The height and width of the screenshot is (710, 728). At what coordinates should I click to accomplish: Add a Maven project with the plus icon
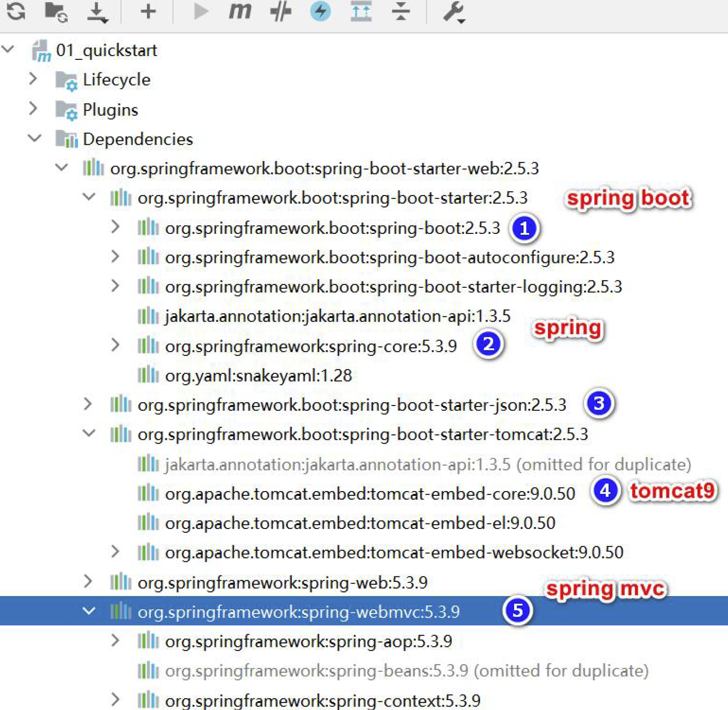(147, 12)
